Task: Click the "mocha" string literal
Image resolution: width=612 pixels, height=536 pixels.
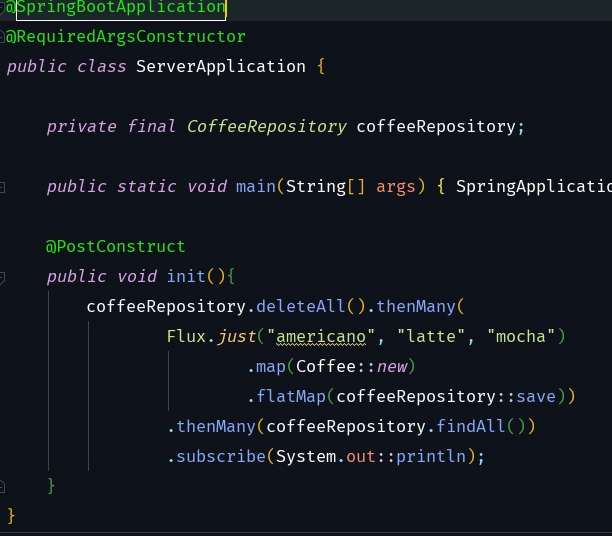Action: tap(521, 337)
